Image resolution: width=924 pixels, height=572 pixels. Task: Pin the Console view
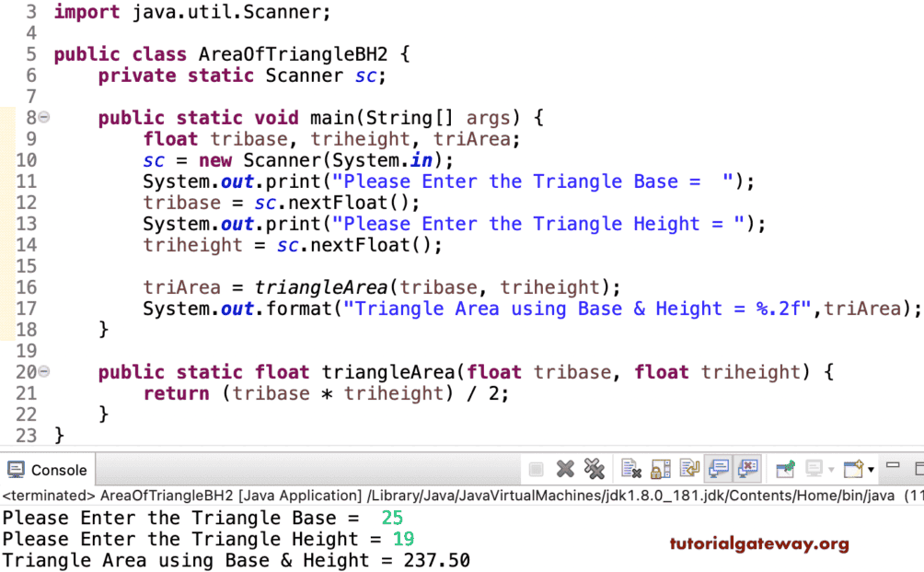783,470
